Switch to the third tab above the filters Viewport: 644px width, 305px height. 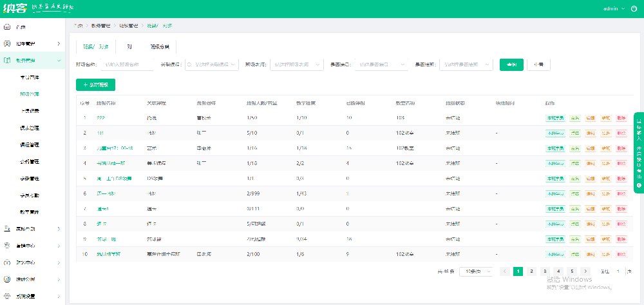pos(159,47)
